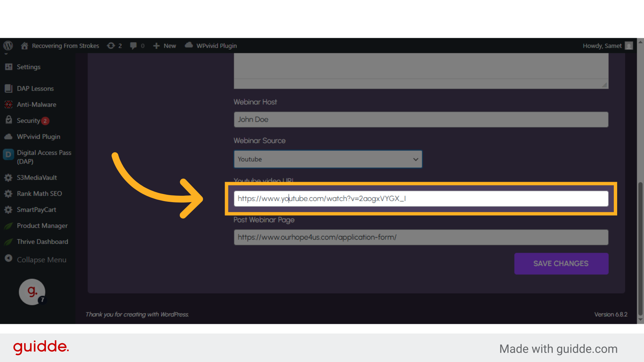The width and height of the screenshot is (644, 362).
Task: Click the SAVE CHANGES button
Action: [x=561, y=263]
